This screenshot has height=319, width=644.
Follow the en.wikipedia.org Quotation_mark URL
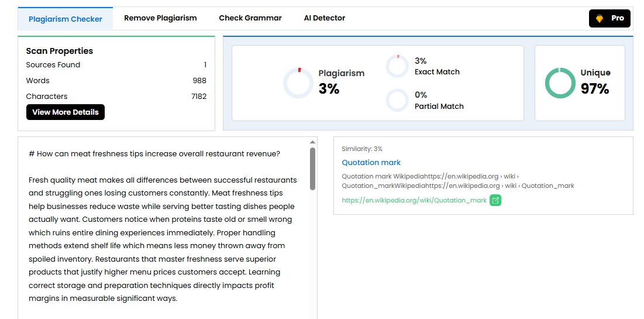pyautogui.click(x=414, y=200)
